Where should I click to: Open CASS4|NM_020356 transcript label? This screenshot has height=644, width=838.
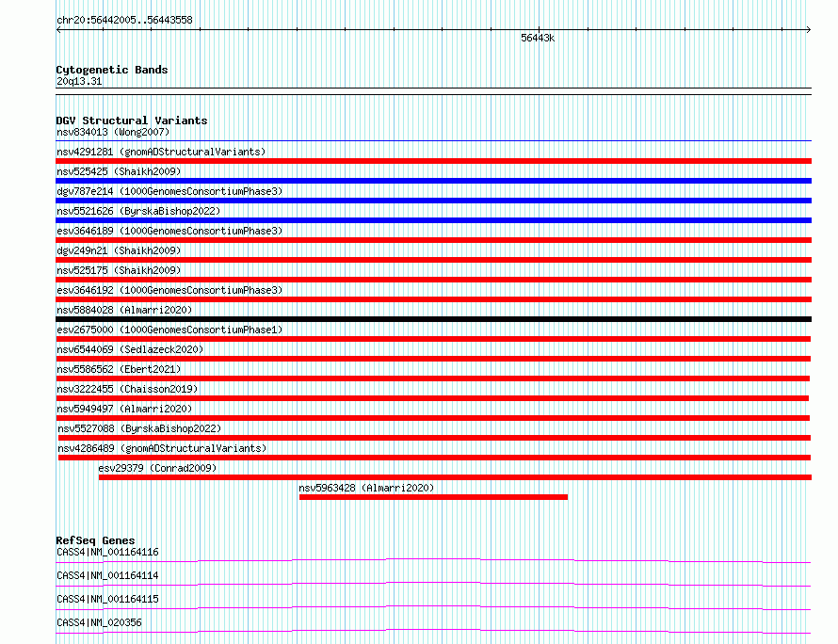tap(99, 622)
